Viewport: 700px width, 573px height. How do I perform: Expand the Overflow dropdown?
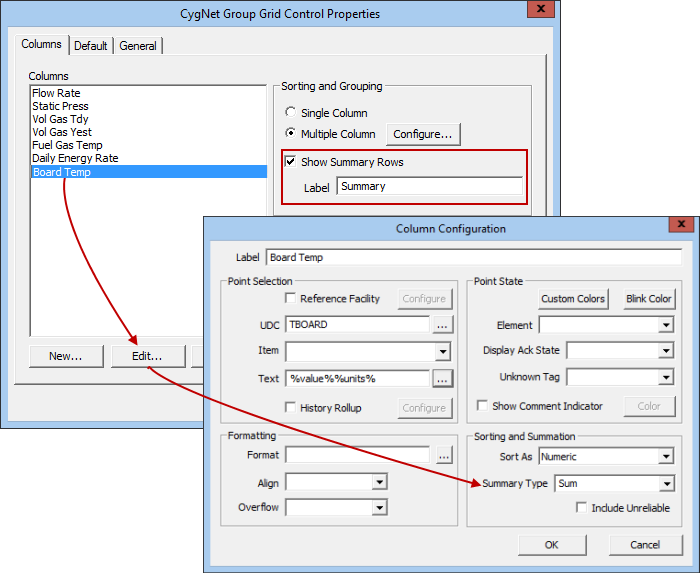click(x=379, y=507)
